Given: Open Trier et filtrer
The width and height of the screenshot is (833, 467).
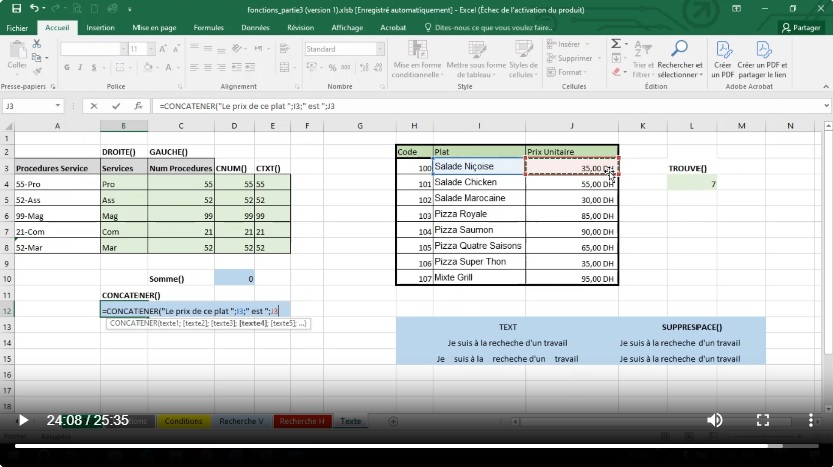Looking at the screenshot, I should point(643,59).
